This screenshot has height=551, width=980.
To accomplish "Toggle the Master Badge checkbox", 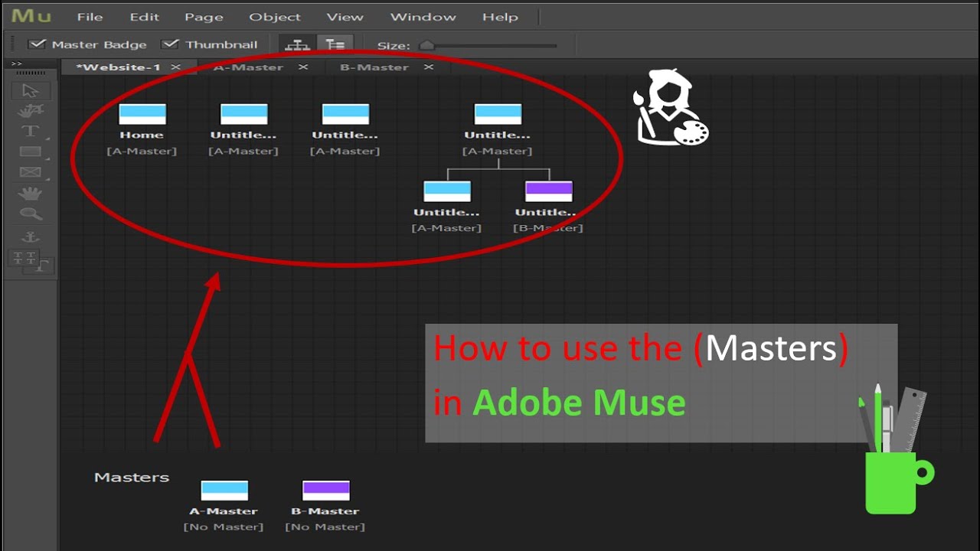I will coord(36,44).
